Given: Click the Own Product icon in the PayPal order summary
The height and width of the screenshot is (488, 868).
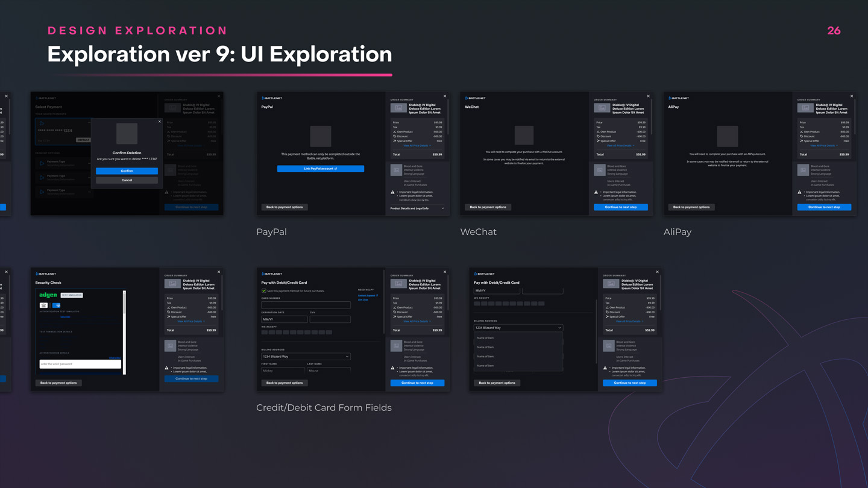Looking at the screenshot, I should pyautogui.click(x=394, y=131).
